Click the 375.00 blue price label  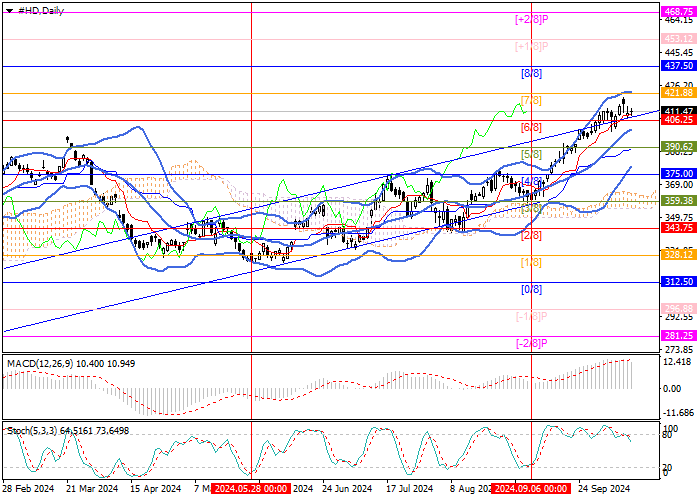tap(679, 174)
